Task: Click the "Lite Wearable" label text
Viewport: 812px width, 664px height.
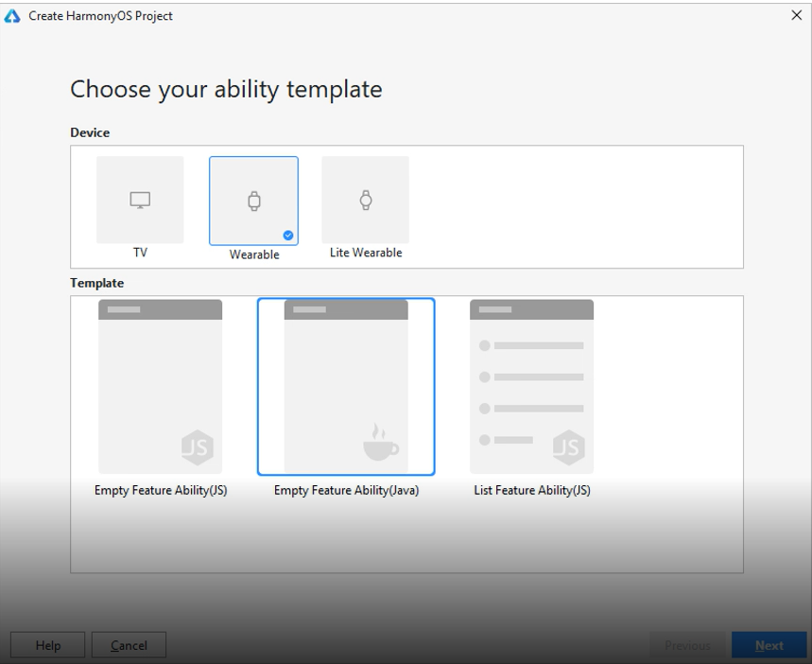Action: click(366, 253)
